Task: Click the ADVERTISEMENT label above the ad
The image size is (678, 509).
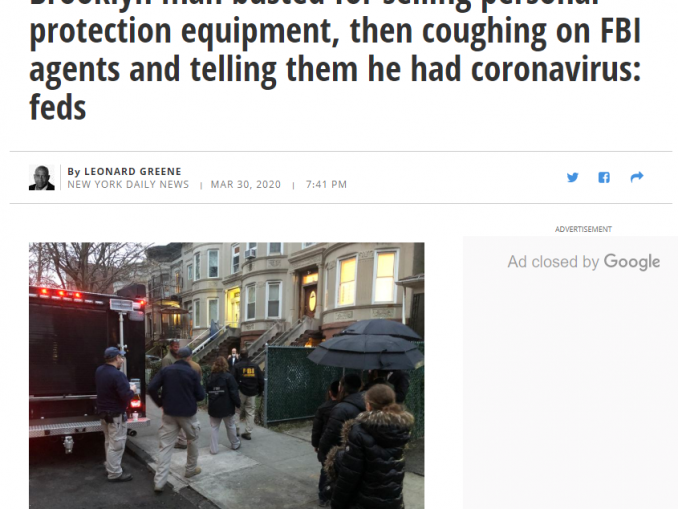Action: pyautogui.click(x=583, y=229)
